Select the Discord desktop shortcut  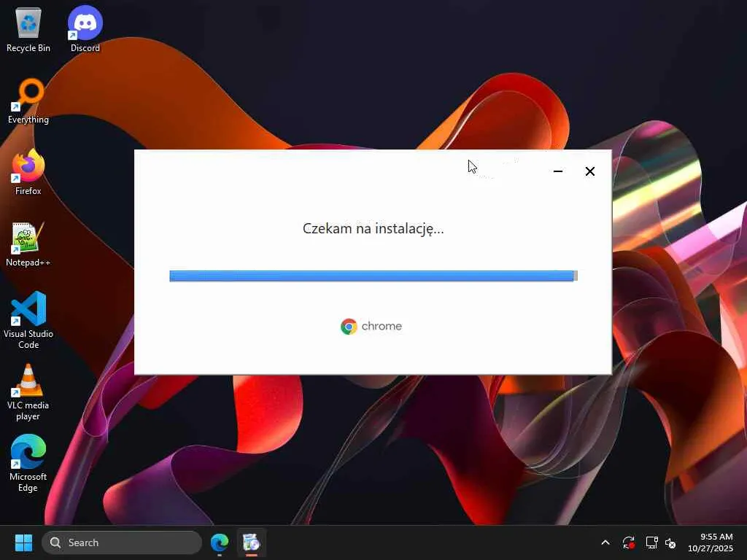click(85, 30)
